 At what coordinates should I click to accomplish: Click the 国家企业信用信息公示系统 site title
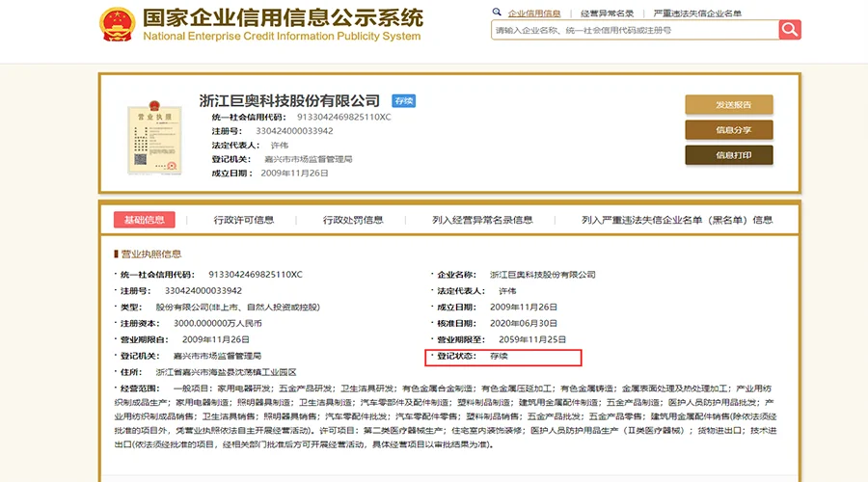(283, 17)
